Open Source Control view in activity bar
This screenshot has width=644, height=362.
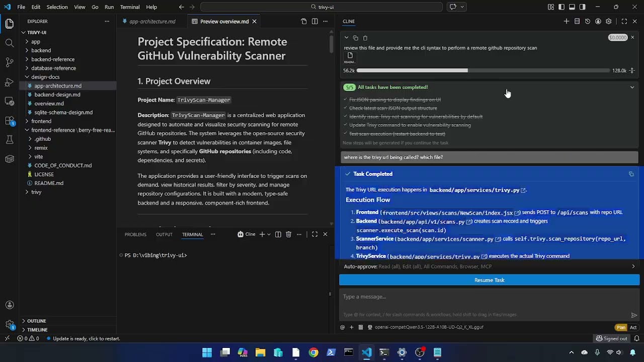tap(10, 62)
